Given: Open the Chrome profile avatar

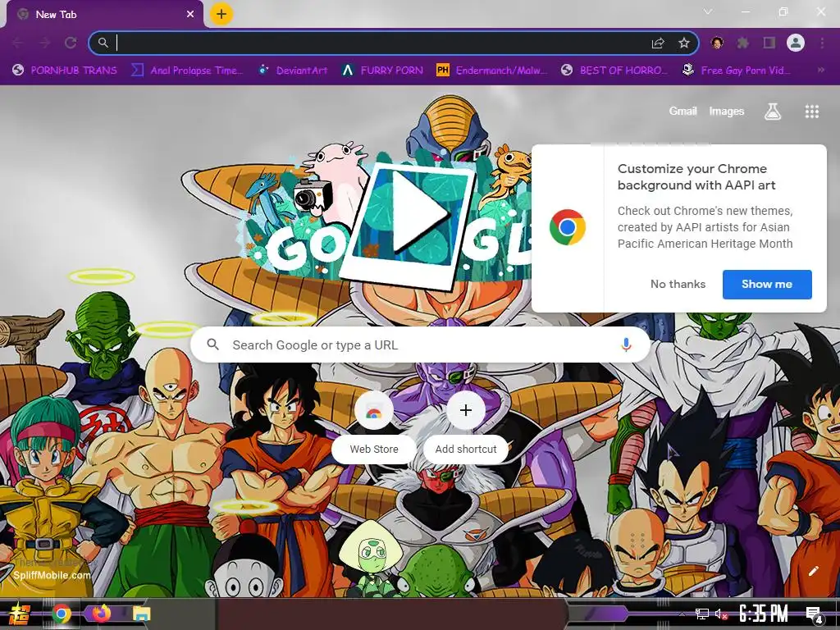Looking at the screenshot, I should [x=796, y=43].
